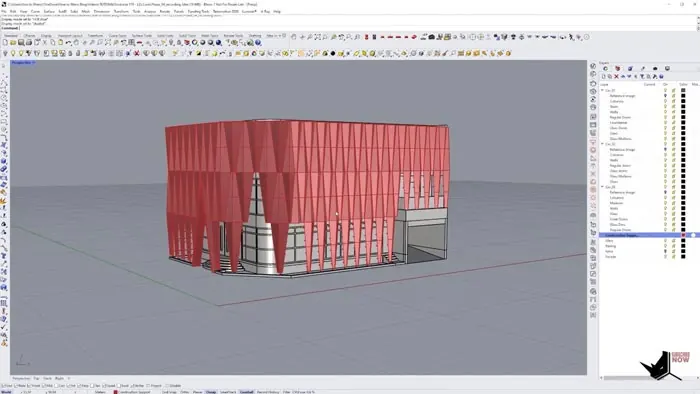Viewport: 700px width, 394px height.
Task: Toggle Ortho in the status bar
Action: click(184, 392)
